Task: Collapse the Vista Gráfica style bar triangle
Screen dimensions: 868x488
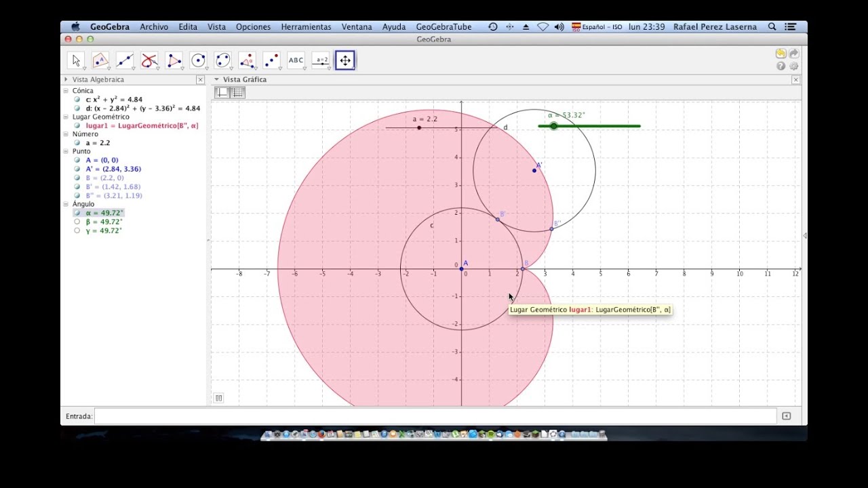Action: [216, 79]
